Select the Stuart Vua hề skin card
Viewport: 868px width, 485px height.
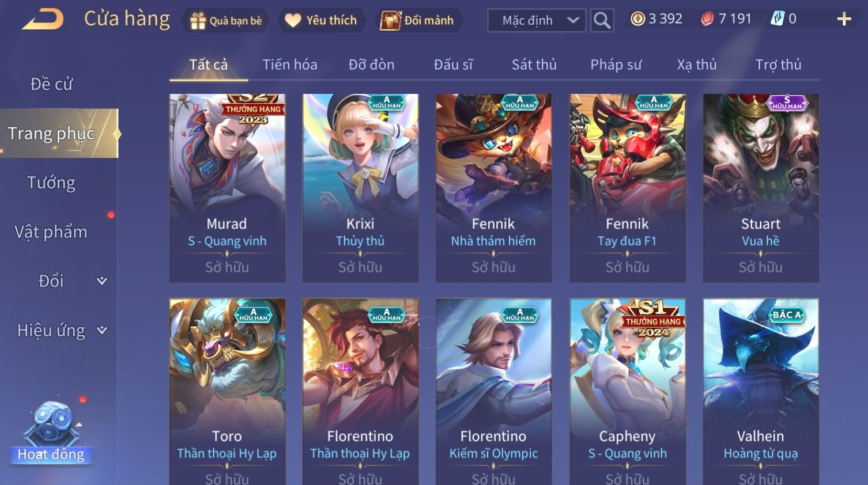tap(761, 188)
